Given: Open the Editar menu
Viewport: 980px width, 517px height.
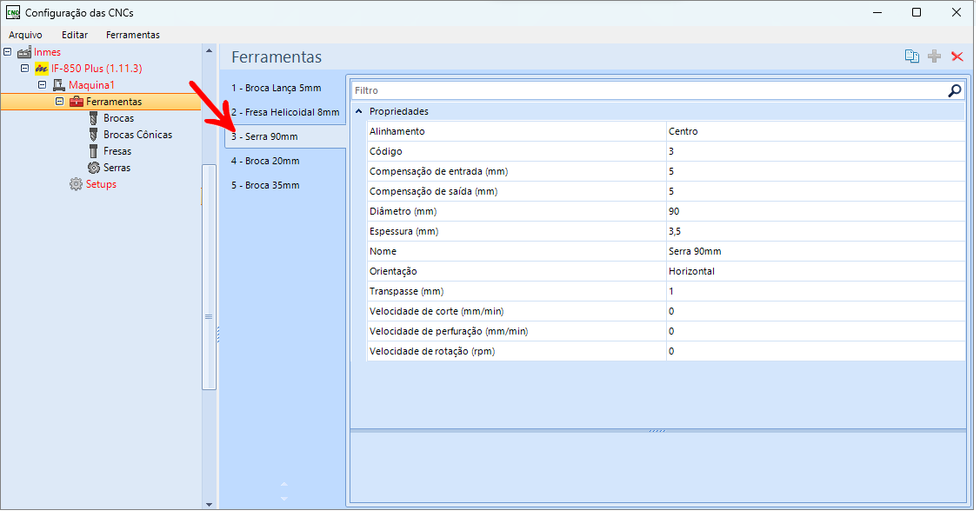Looking at the screenshot, I should pos(75,35).
